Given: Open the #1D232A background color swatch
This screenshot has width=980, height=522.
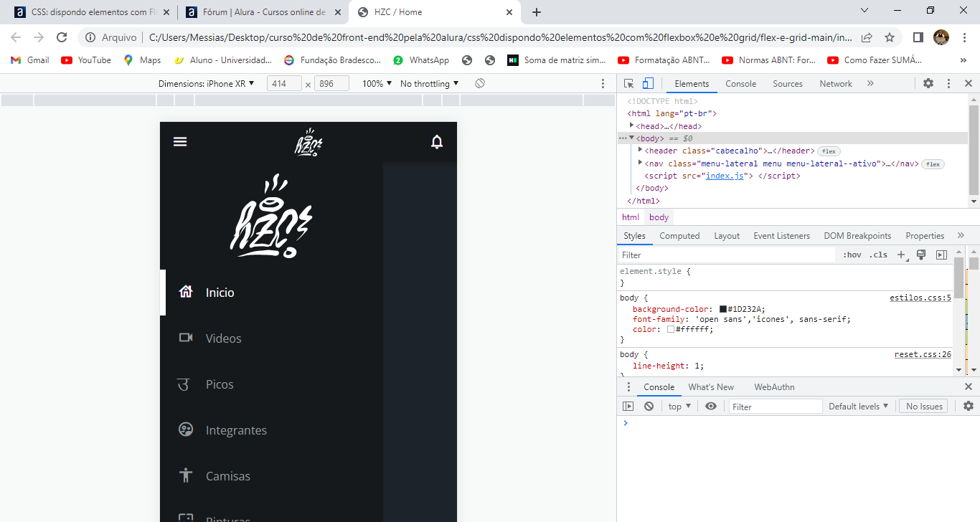Looking at the screenshot, I should tap(723, 309).
